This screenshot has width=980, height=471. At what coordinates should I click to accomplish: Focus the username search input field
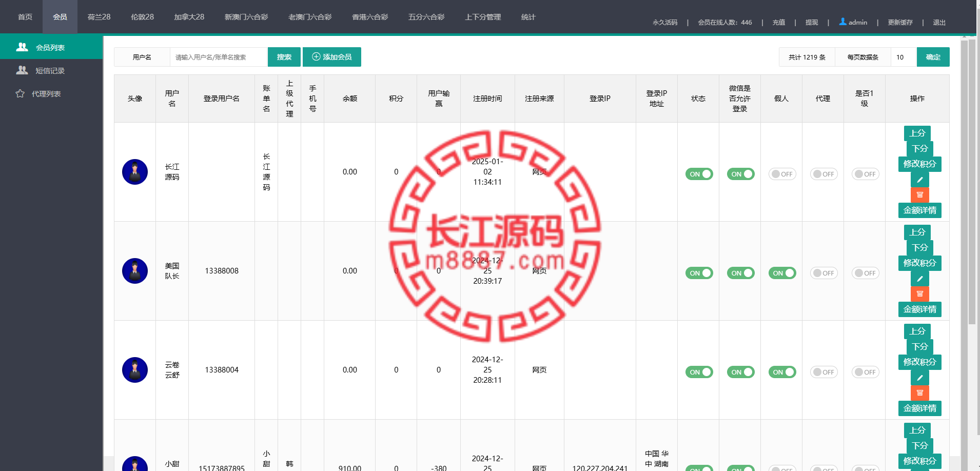(219, 57)
